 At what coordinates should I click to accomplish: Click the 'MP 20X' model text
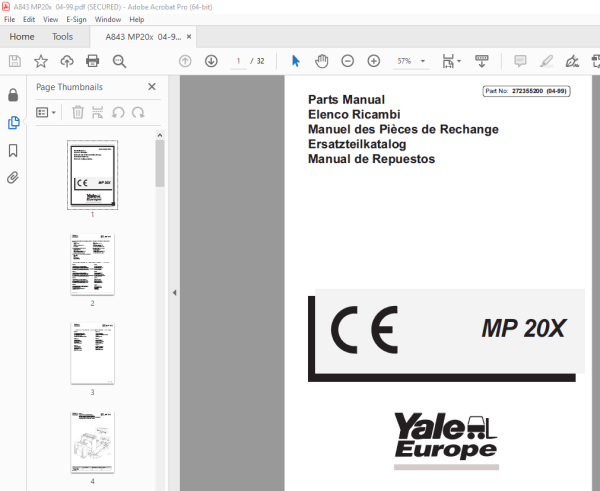[x=523, y=328]
